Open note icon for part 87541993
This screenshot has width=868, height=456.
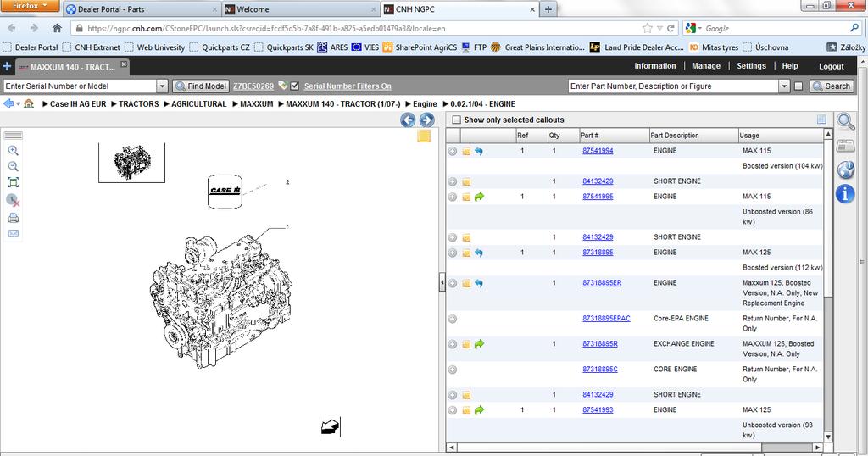(x=467, y=410)
